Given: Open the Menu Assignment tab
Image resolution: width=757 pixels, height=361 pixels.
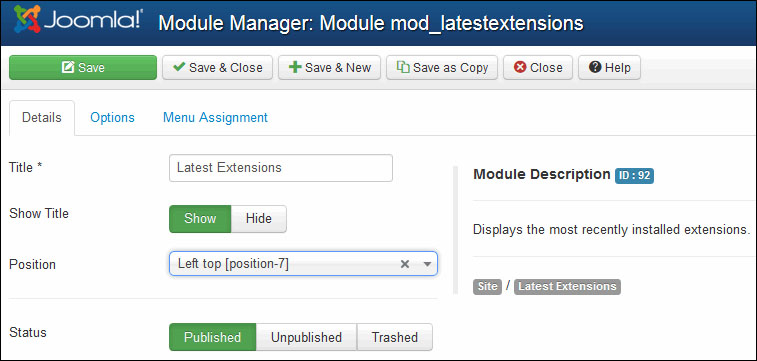Looking at the screenshot, I should pos(215,117).
